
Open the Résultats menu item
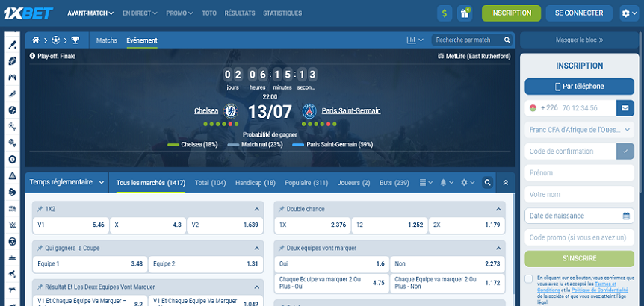[240, 13]
